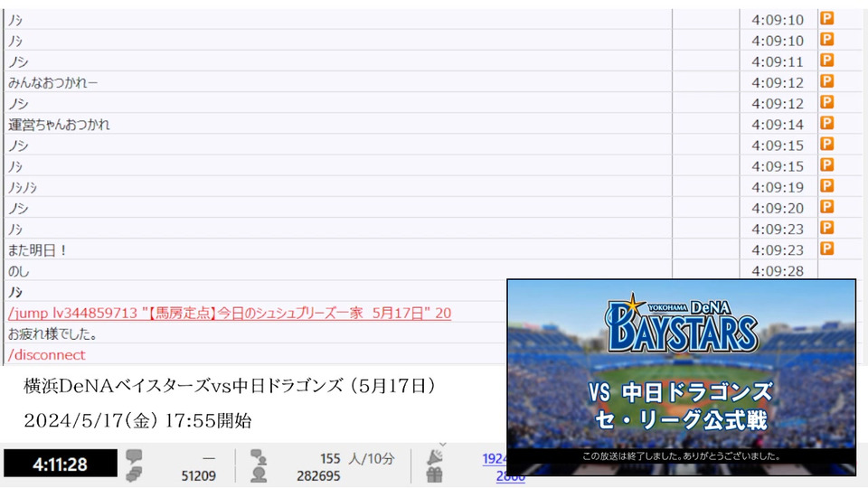Open the 1924 ad points link
The width and height of the screenshot is (868, 488).
pyautogui.click(x=495, y=459)
